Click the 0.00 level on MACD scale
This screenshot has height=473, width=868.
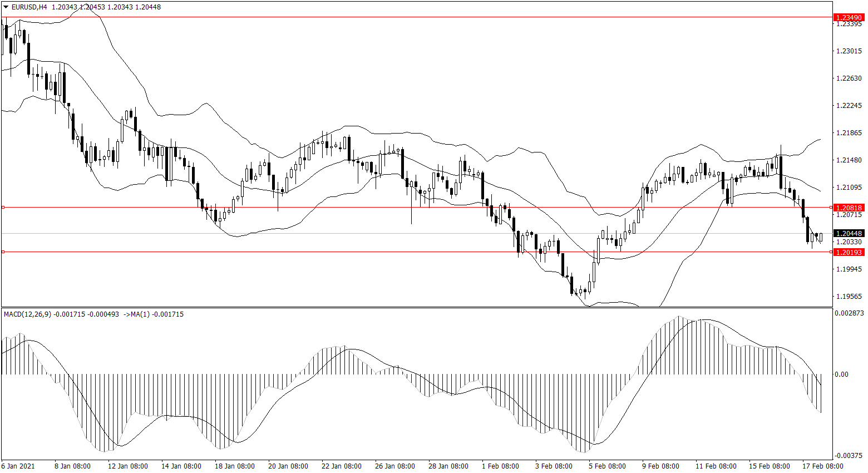[841, 375]
